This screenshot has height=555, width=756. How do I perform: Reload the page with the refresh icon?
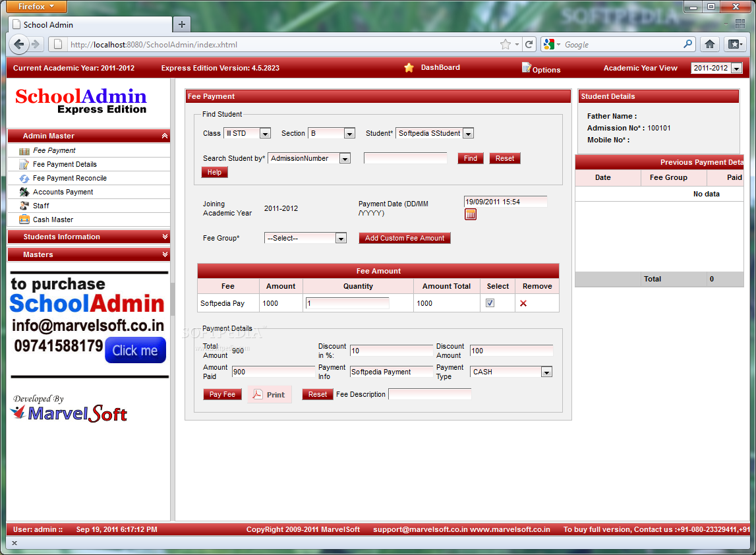pyautogui.click(x=529, y=44)
